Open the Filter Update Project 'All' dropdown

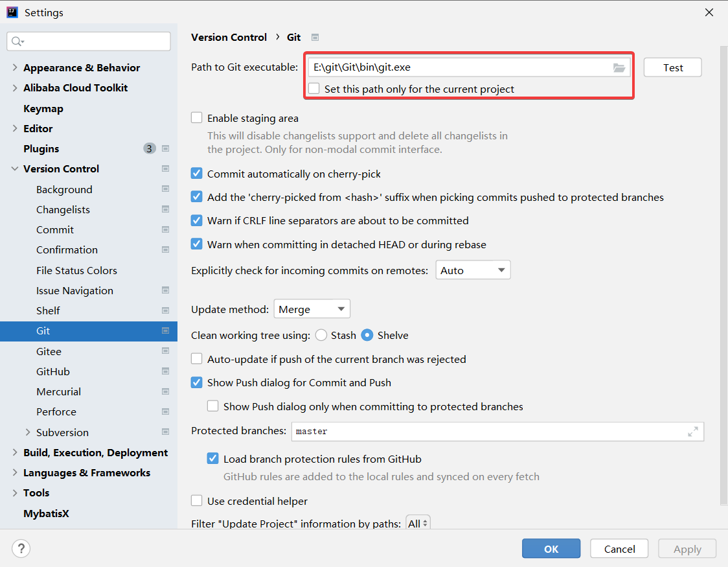tap(418, 523)
